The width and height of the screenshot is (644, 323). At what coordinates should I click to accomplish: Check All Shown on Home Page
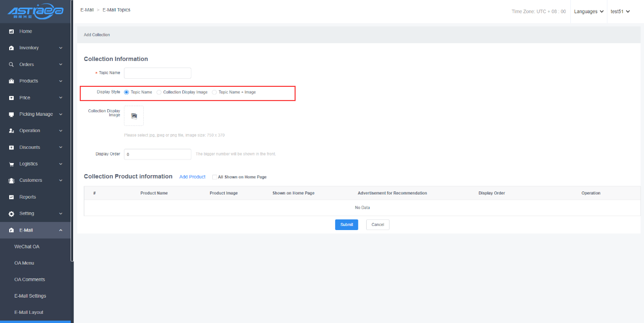click(x=214, y=177)
